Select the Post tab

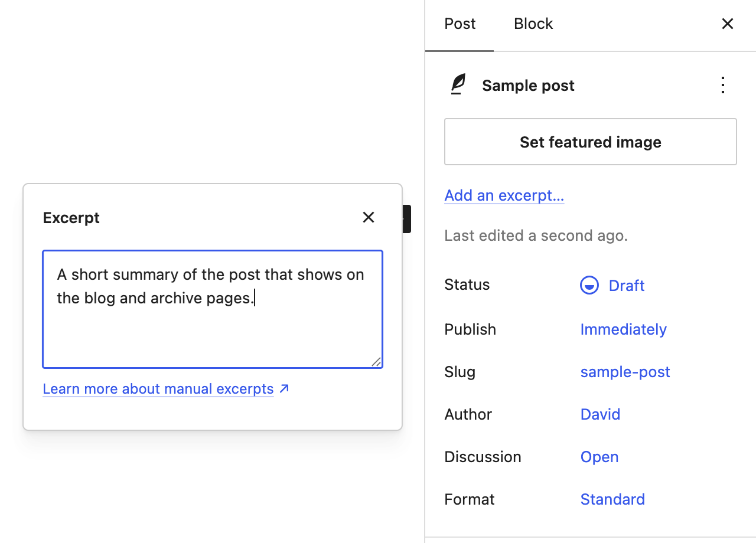[460, 24]
